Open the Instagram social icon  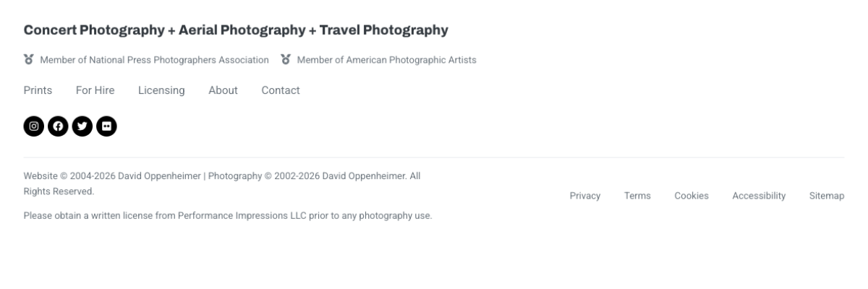point(33,126)
